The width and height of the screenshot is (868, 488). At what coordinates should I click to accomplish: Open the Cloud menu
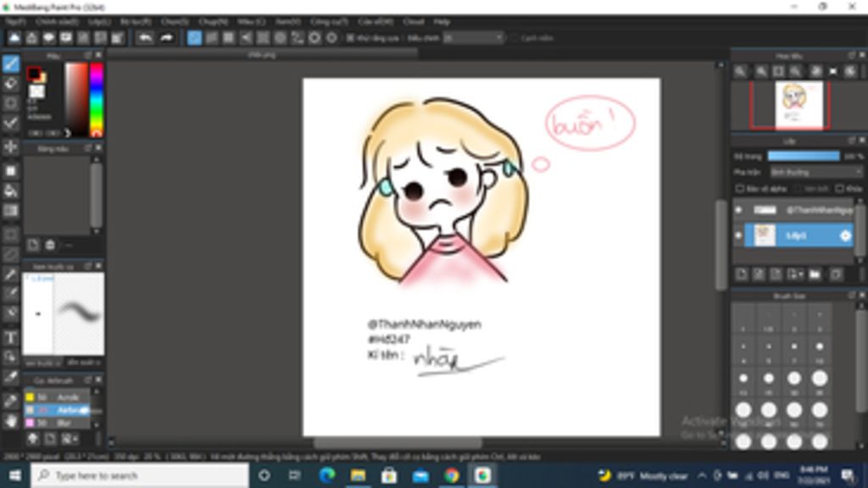(x=413, y=21)
